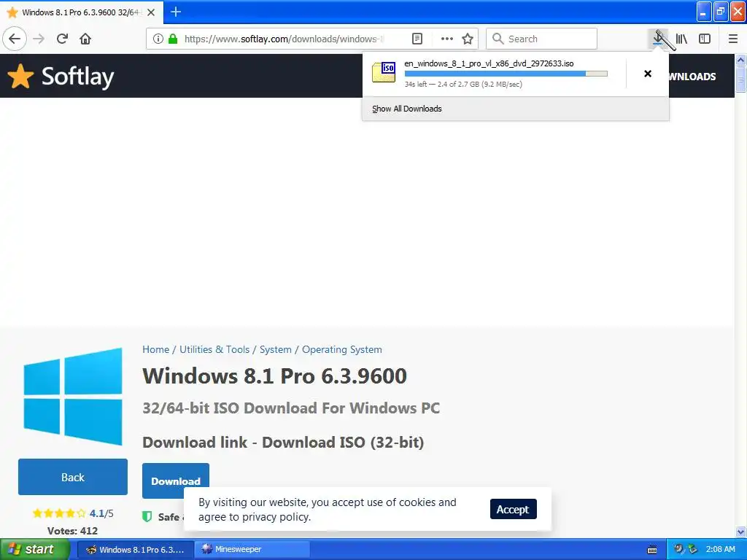Click the Votes: 412 text

[72, 531]
